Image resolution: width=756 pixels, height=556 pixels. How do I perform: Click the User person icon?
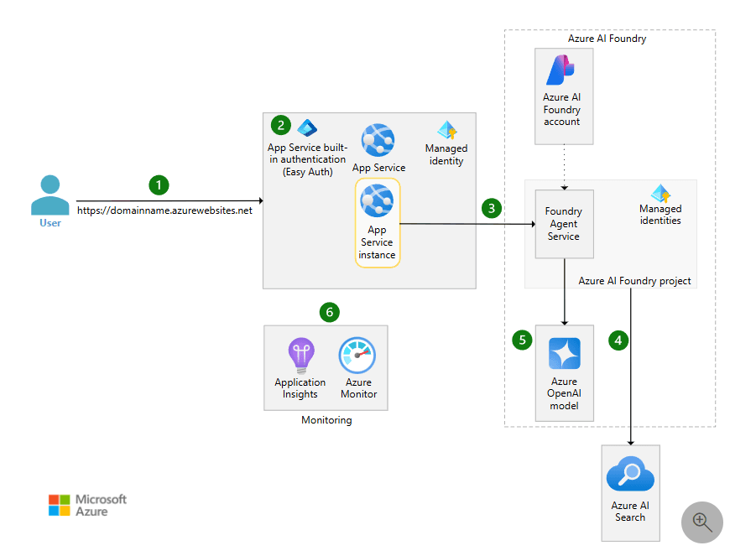(x=50, y=195)
